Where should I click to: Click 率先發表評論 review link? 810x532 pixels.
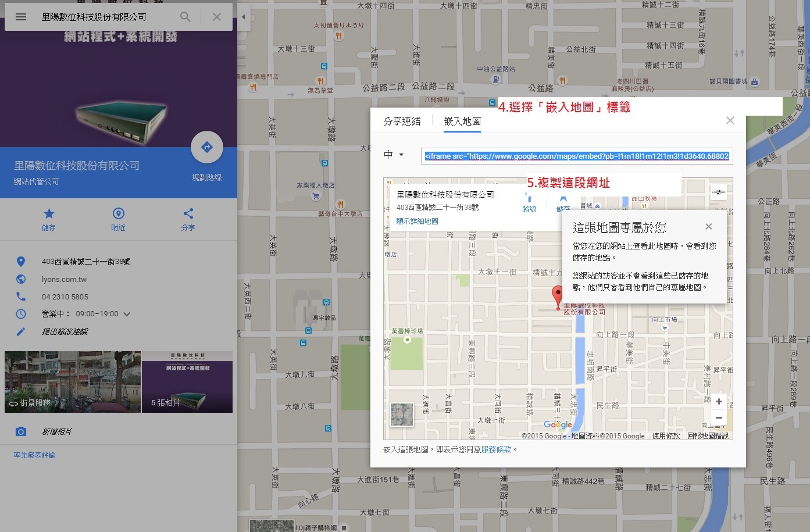[x=35, y=455]
